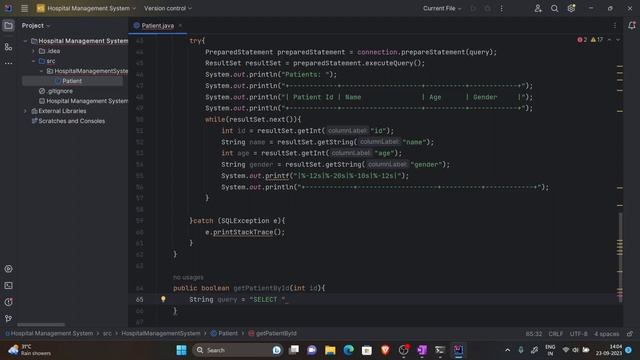Screen dimensions: 640x360
Task: Click getPatientById breadcrumb
Action: point(273,333)
